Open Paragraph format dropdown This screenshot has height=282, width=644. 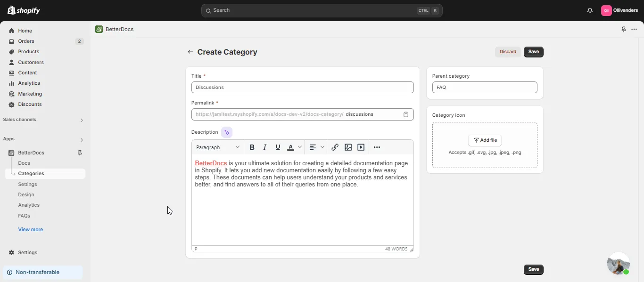(x=218, y=147)
